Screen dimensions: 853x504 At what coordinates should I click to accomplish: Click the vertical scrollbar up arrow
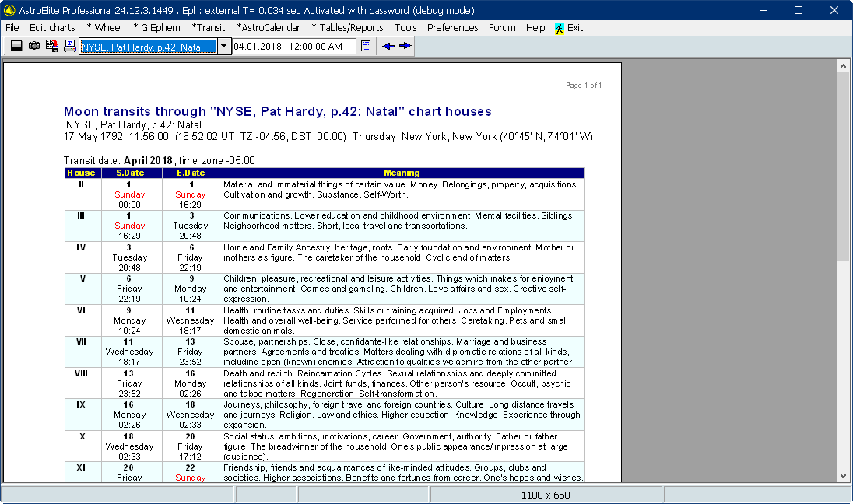click(843, 66)
